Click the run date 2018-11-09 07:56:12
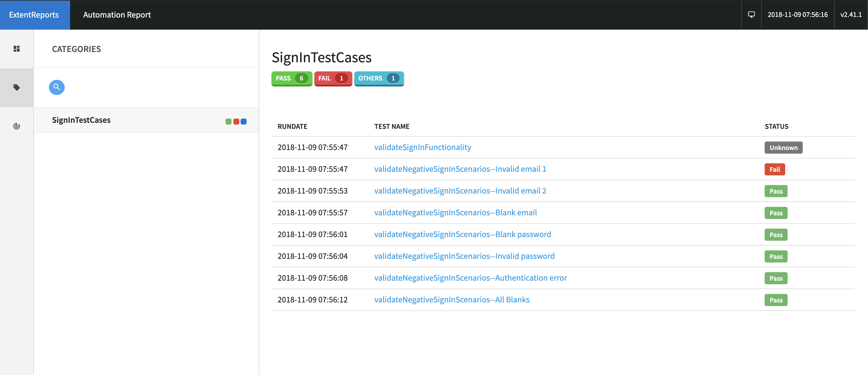868x375 pixels. pos(313,300)
